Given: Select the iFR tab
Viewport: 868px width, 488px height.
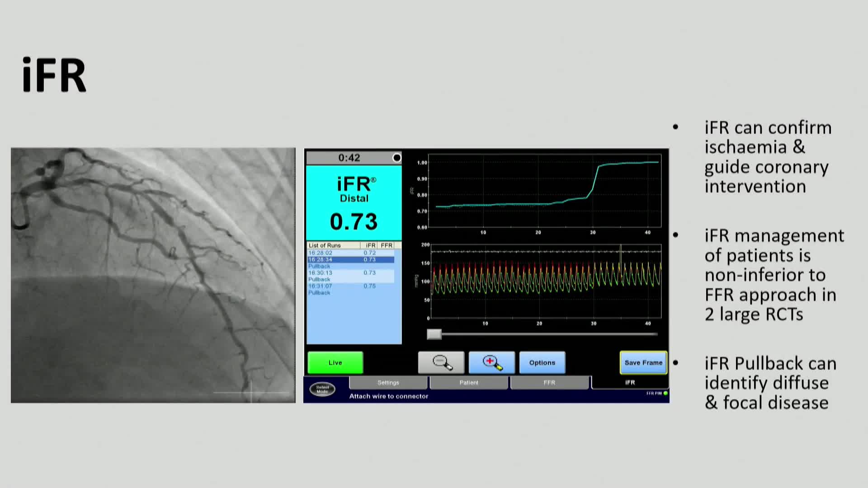Looking at the screenshot, I should click(x=630, y=382).
